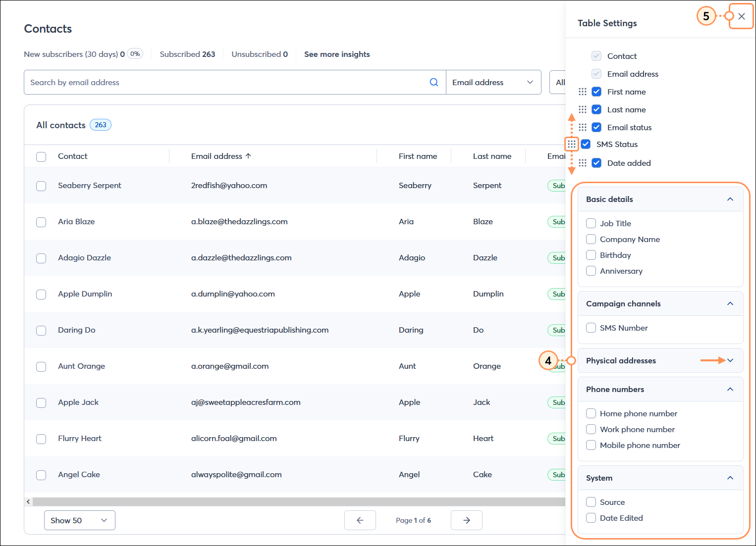The height and width of the screenshot is (546, 756).
Task: Click the a.blaze@thedazzlings.com email cell
Action: tap(239, 221)
